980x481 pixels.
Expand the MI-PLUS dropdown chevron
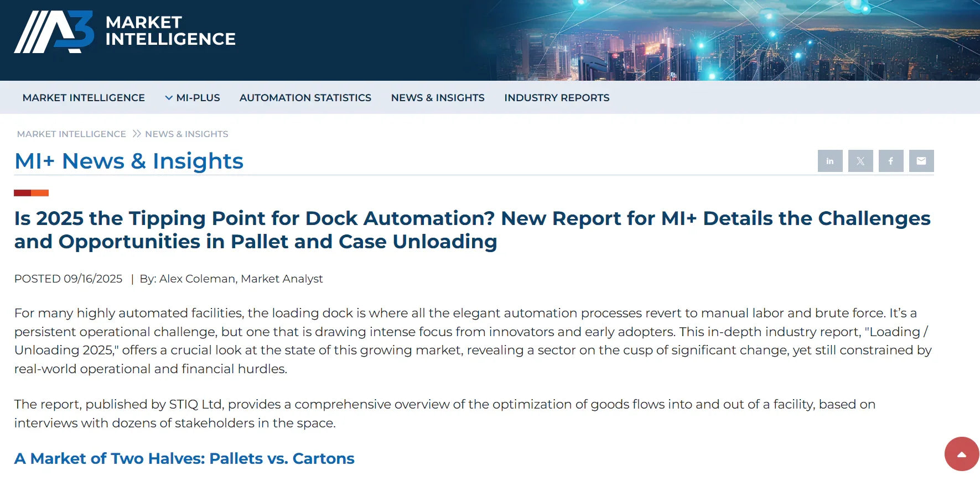pyautogui.click(x=168, y=98)
